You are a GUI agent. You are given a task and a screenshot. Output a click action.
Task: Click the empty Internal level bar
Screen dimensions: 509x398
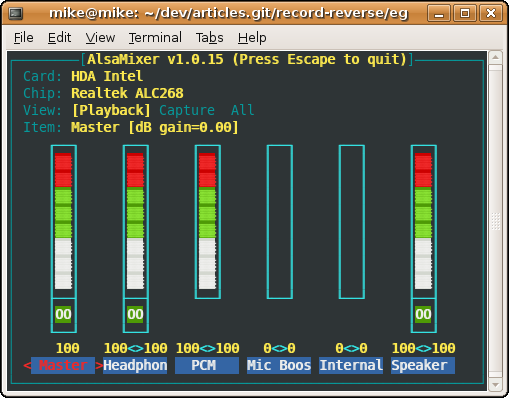pos(352,221)
